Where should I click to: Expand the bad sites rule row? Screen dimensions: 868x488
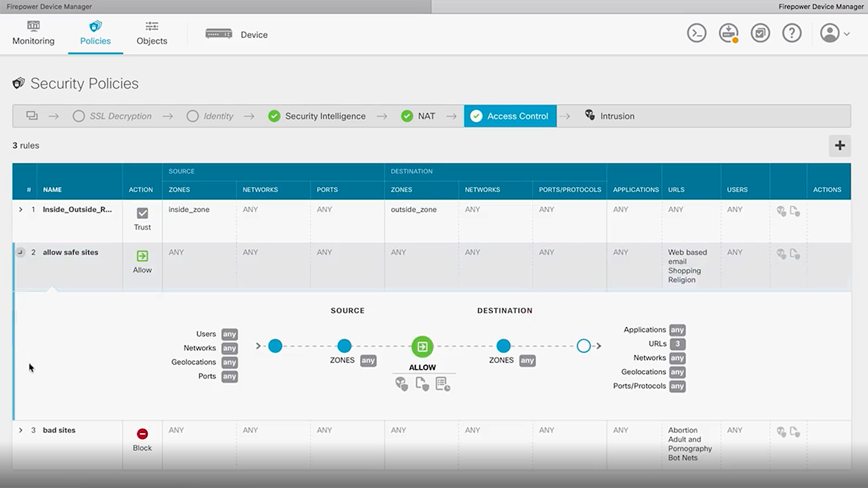click(21, 430)
